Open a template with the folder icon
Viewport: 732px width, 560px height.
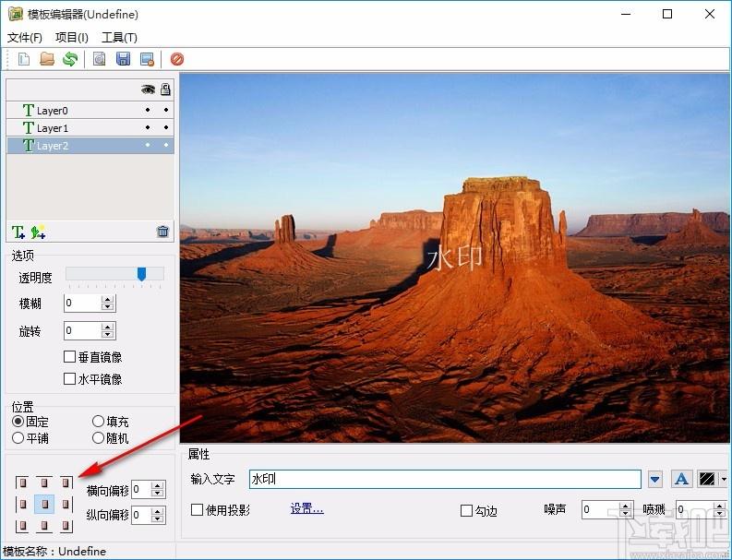point(47,59)
